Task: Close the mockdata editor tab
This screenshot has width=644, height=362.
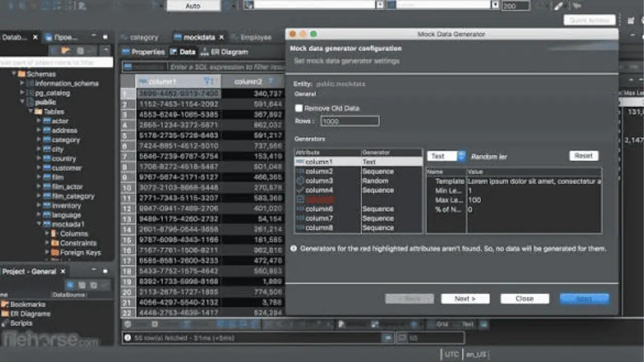Action: tap(221, 37)
